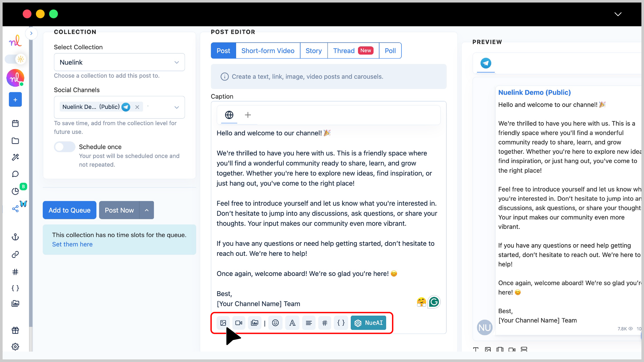The image size is (644, 362).
Task: Open the Select Collection dropdown showing Nuelink
Action: (119, 62)
